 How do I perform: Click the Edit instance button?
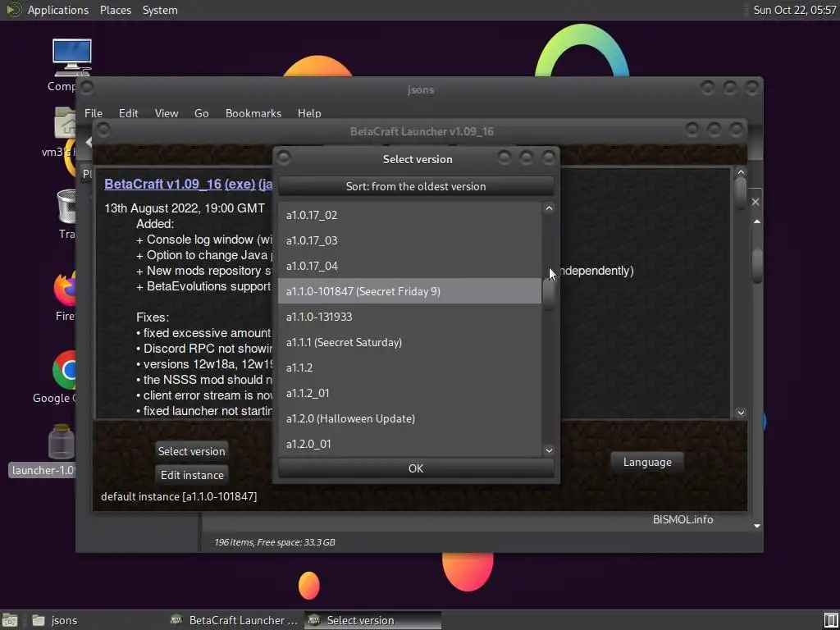(192, 475)
